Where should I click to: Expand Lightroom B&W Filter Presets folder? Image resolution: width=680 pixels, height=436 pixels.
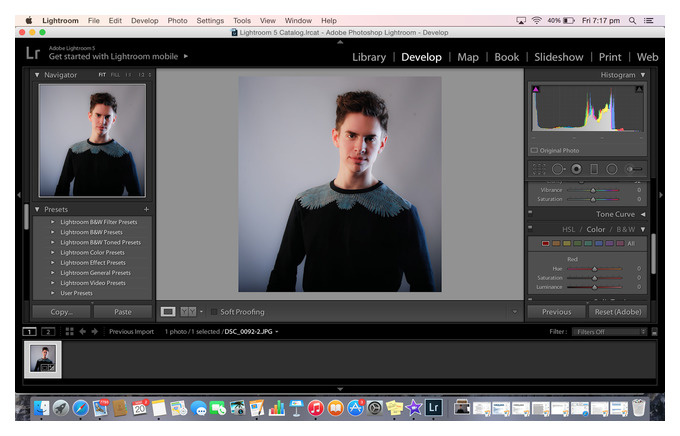pyautogui.click(x=52, y=222)
